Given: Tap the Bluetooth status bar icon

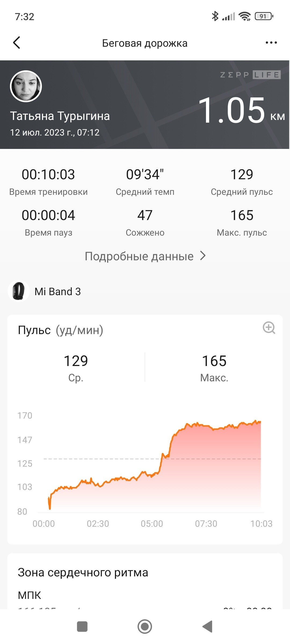Looking at the screenshot, I should [x=215, y=16].
